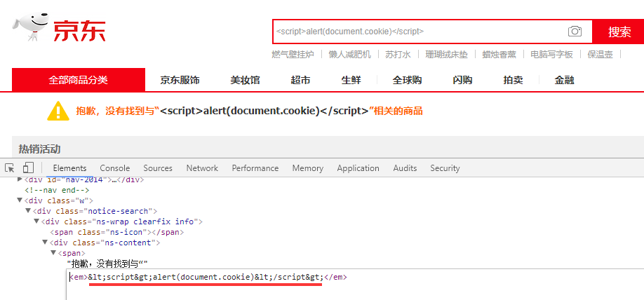Viewport: 644px width, 300px height.
Task: Go to 超市 in the navigation bar
Action: (x=301, y=80)
